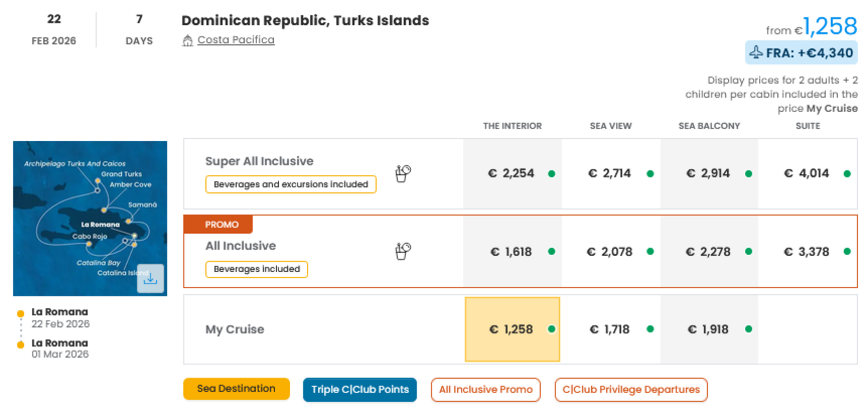Image resolution: width=868 pixels, height=414 pixels.
Task: Click the Beverages and excursions included label
Action: pos(291,184)
